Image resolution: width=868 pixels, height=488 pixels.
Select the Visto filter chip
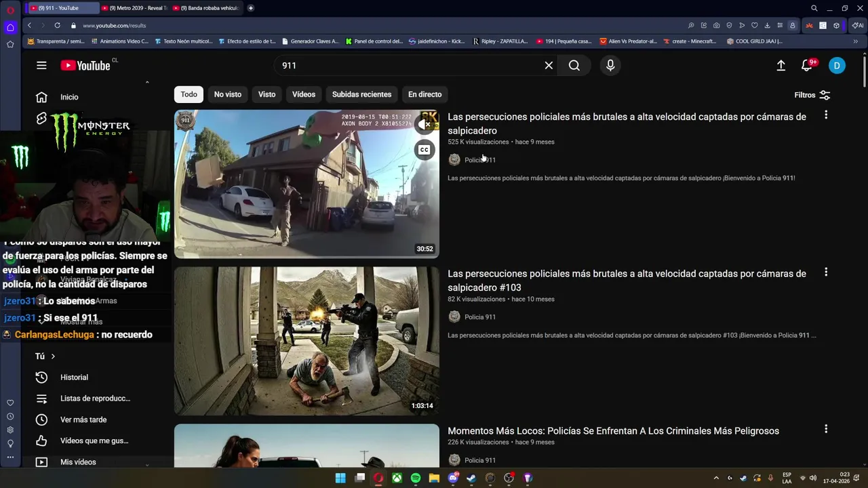[x=267, y=94]
